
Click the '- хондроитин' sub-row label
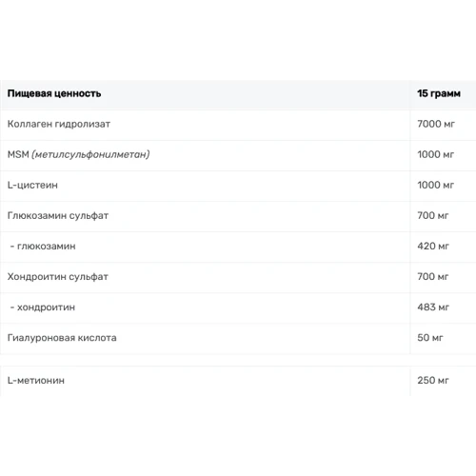point(43,307)
